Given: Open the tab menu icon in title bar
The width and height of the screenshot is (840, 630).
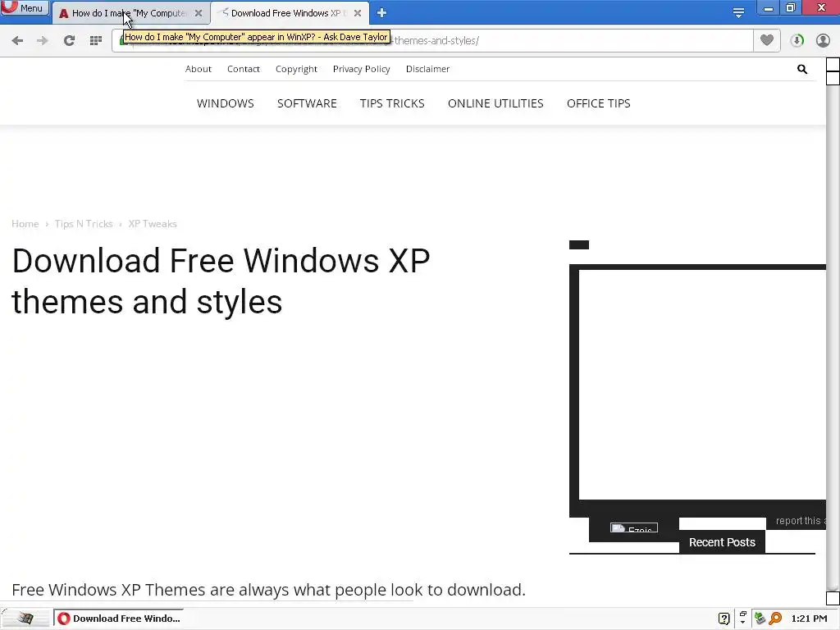Looking at the screenshot, I should [x=739, y=13].
